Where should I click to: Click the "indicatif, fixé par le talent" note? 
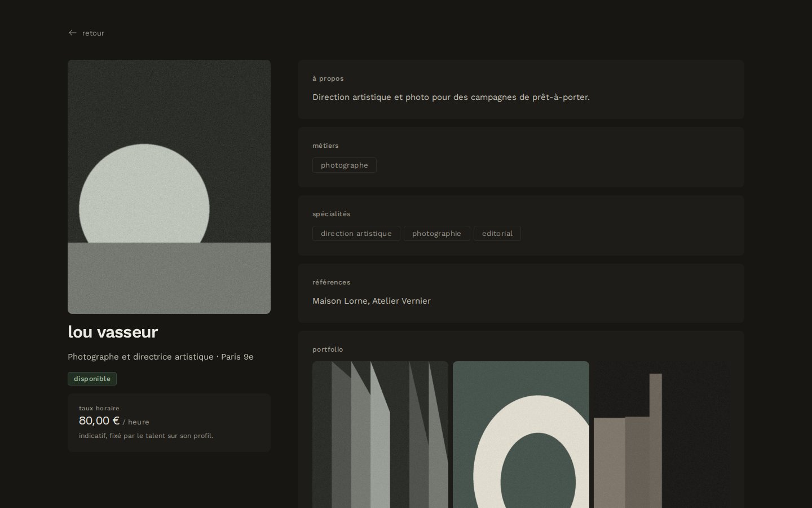[x=146, y=436]
